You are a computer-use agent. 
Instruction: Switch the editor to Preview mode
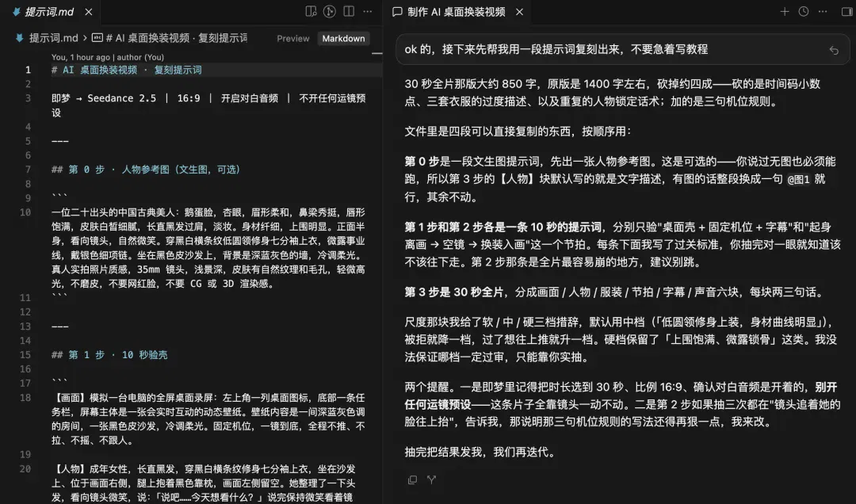tap(293, 38)
